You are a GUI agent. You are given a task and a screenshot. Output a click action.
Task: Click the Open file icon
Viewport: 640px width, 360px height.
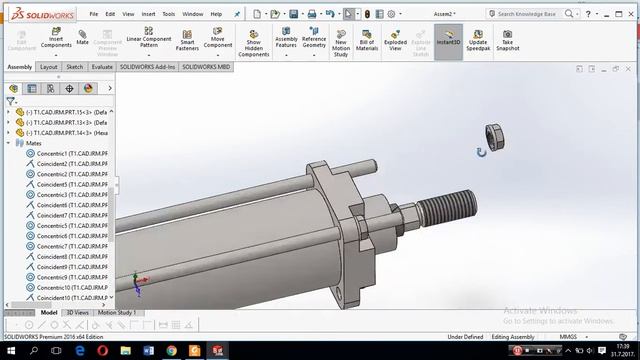275,14
